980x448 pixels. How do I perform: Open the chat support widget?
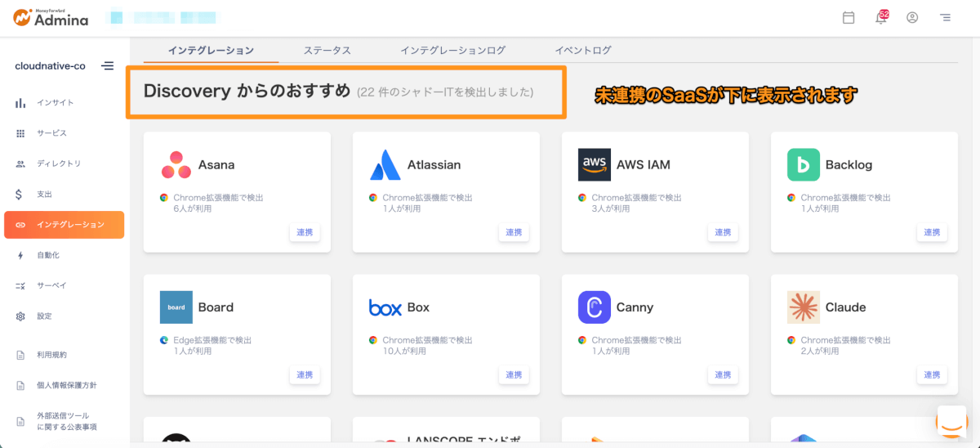click(951, 422)
